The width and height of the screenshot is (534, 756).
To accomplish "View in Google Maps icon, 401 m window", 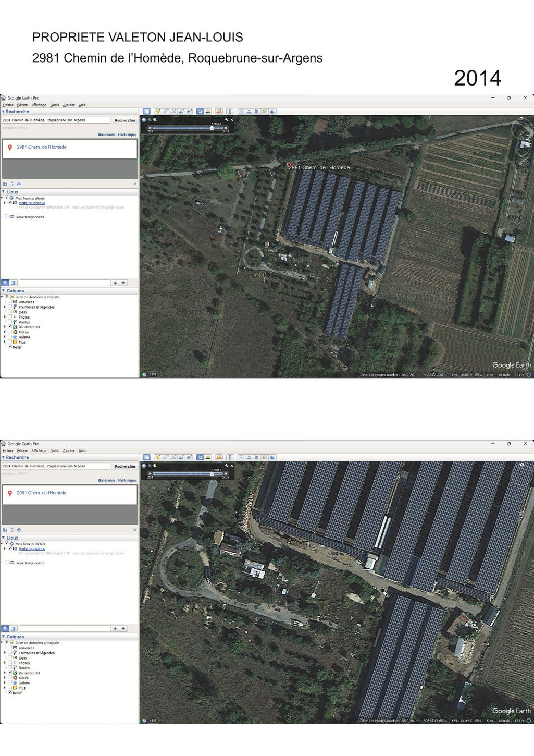I will (265, 112).
